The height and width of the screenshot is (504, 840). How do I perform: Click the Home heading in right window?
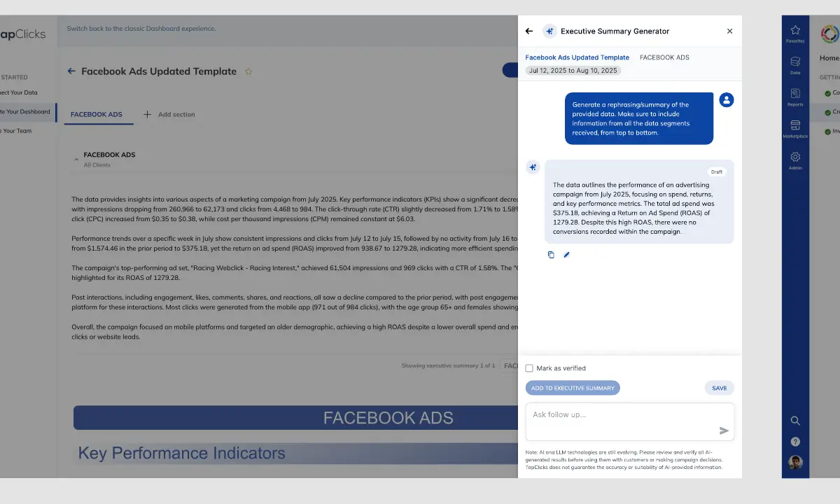coord(829,58)
